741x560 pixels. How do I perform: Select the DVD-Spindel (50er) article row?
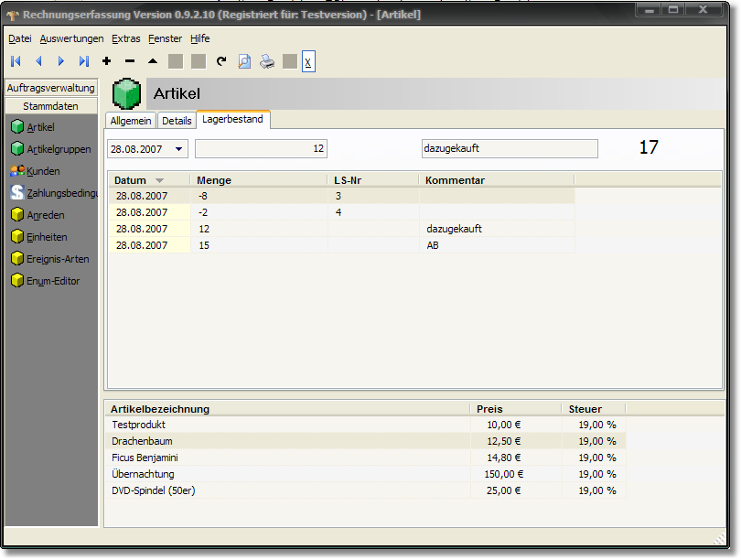coord(366,490)
